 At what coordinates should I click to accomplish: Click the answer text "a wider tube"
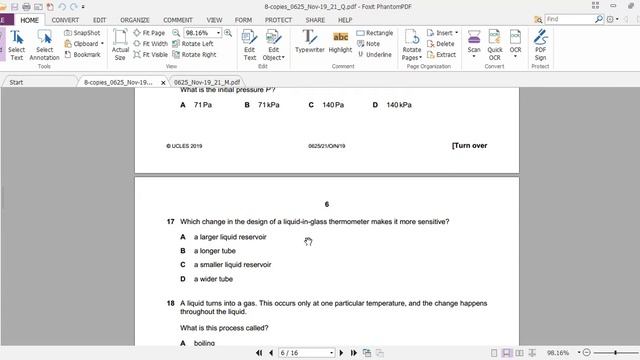pos(213,279)
